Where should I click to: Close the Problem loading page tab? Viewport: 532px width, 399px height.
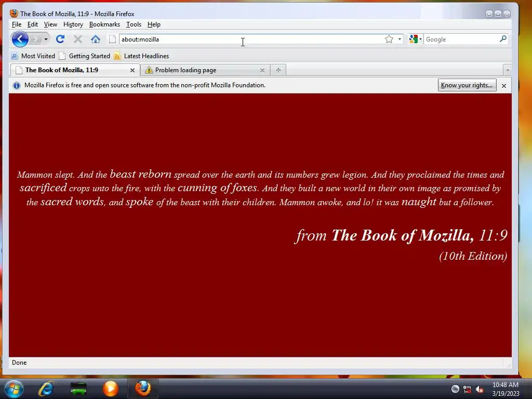(262, 70)
